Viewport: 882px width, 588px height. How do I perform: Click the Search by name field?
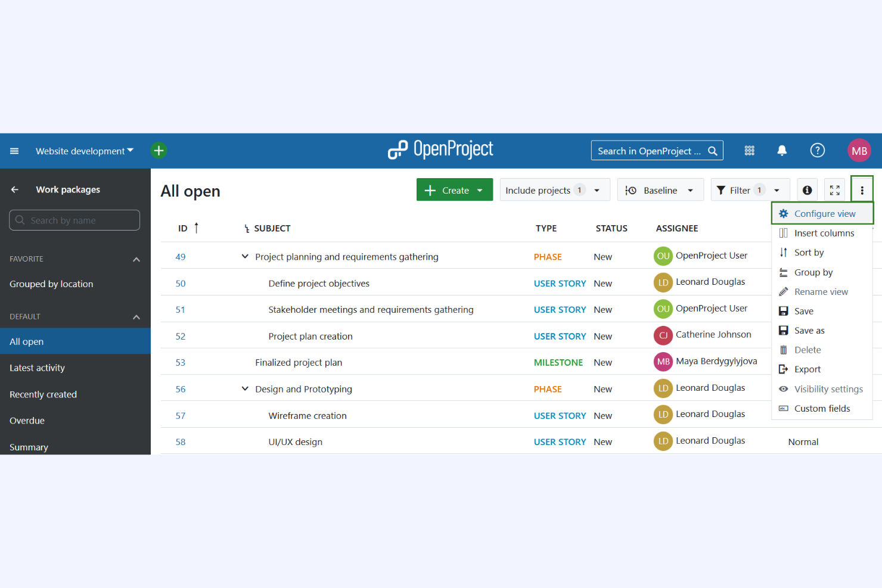[74, 220]
